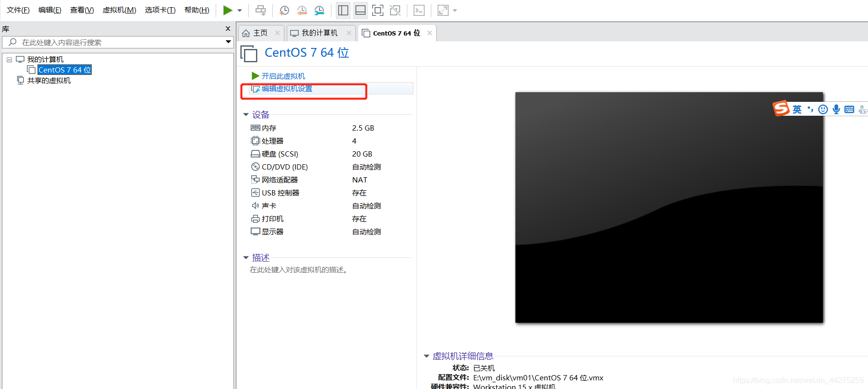Open the snapshot manager toolbar icon
Viewport: 868px width, 389px height.
click(319, 10)
